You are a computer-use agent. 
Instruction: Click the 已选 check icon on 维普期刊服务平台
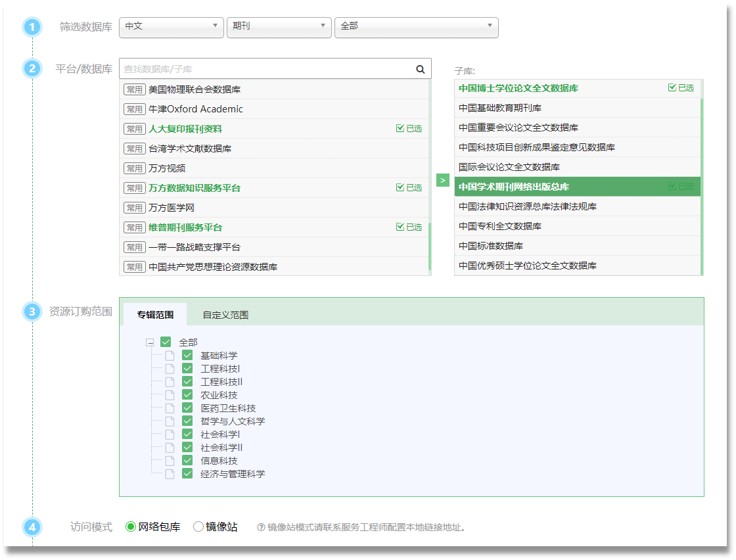click(400, 226)
